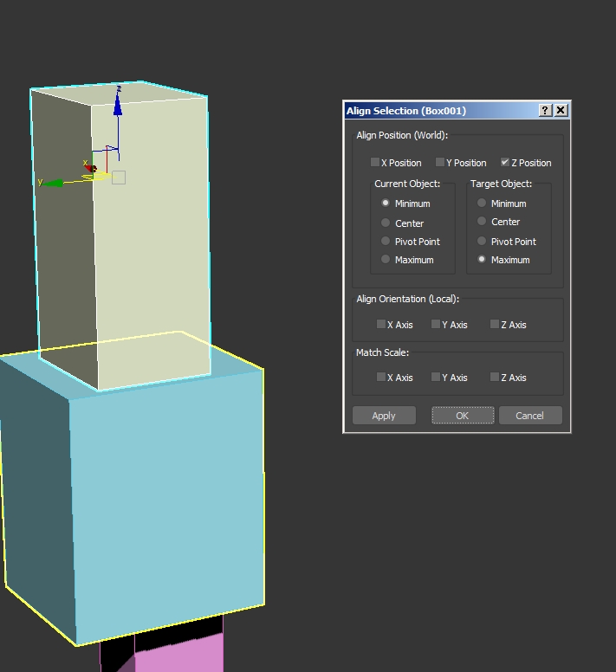Click the green Y axis gizmo arrow
The height and width of the screenshot is (672, 616).
[54, 183]
